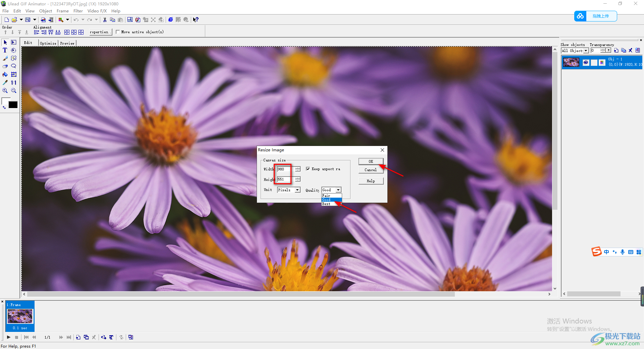644x349 pixels.
Task: Choose the Eyedropper color picker tool
Action: point(5,83)
